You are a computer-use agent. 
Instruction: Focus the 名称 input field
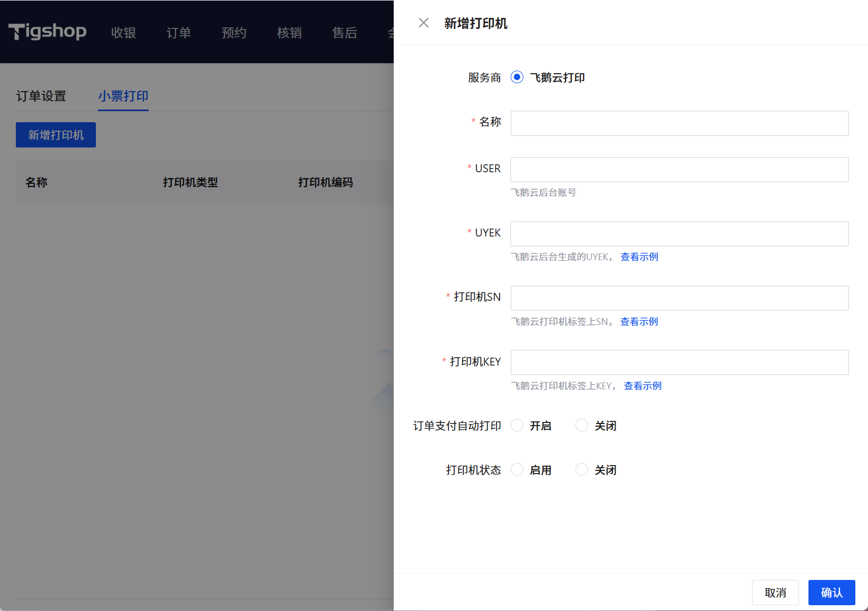(679, 123)
